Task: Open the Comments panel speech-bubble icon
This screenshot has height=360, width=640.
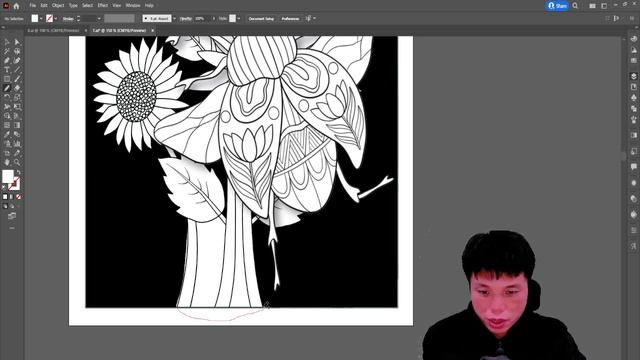Action: tap(633, 167)
